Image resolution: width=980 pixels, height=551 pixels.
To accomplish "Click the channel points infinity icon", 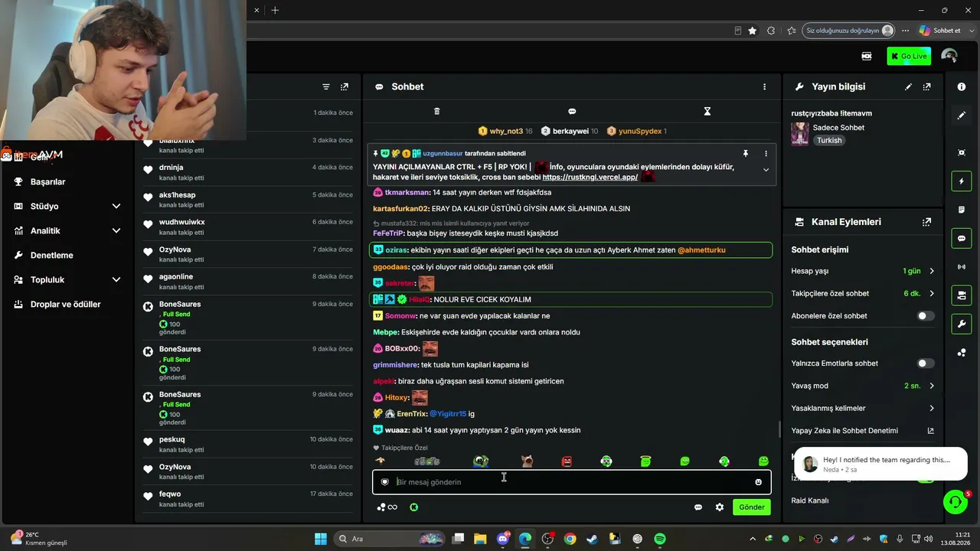I will pos(387,507).
